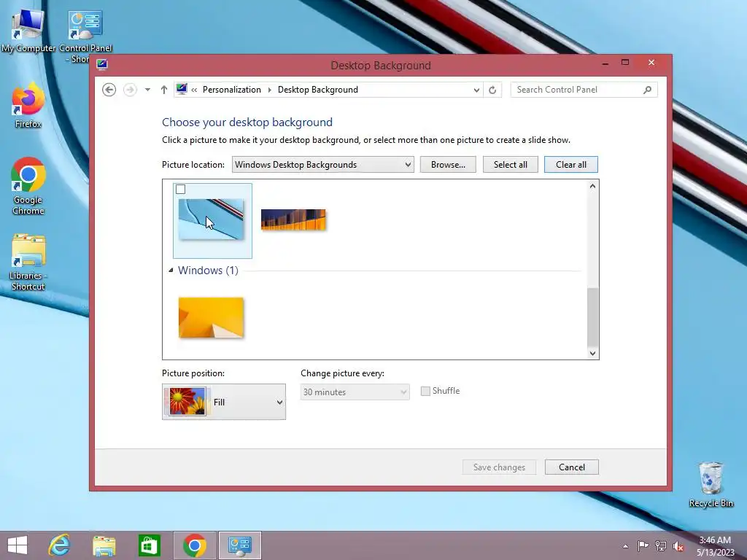
Task: Select the Control Panel taskbar button
Action: pos(239,545)
